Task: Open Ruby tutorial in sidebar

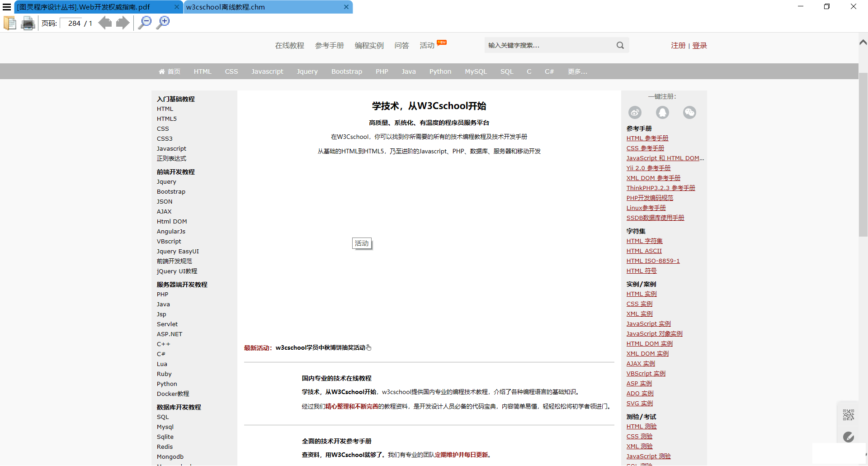Action: [164, 374]
